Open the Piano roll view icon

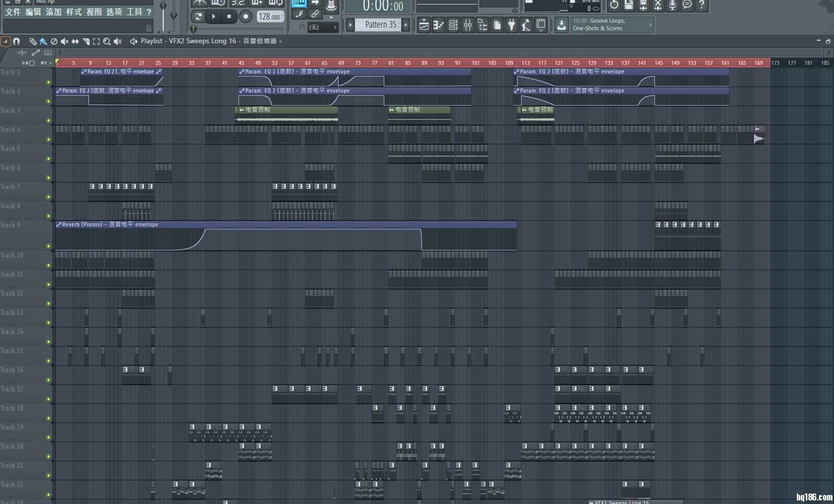439,25
